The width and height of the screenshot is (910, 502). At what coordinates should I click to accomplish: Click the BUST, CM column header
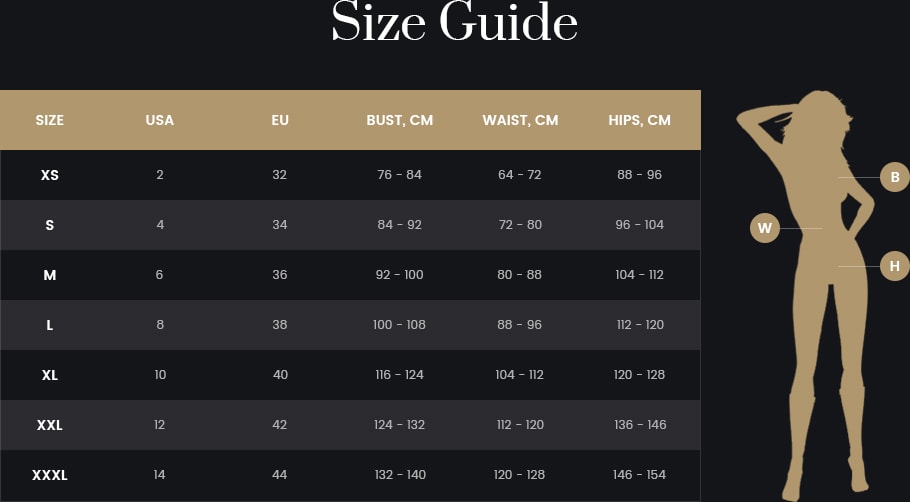(x=399, y=120)
